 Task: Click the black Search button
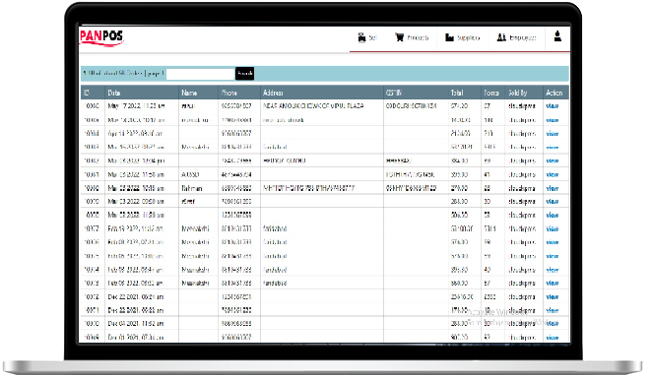(244, 74)
